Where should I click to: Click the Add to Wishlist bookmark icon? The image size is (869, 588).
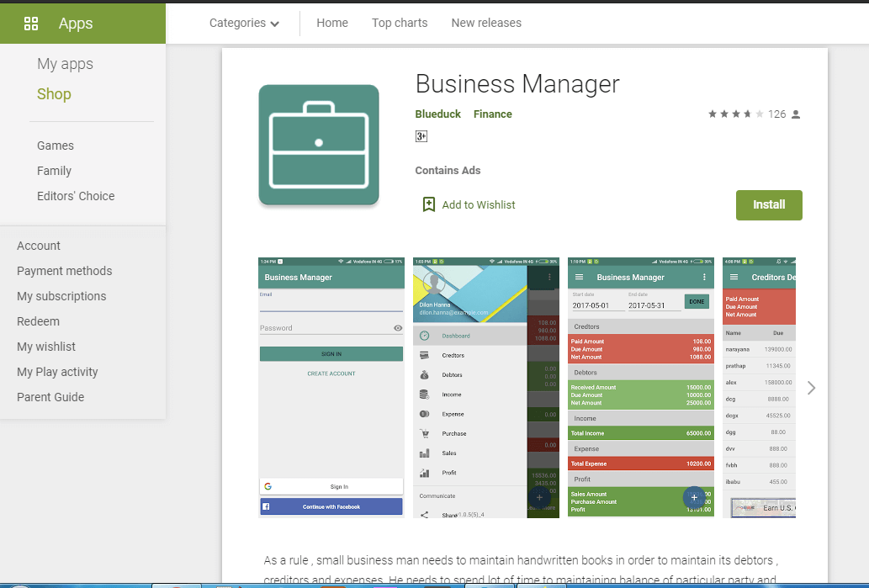[x=429, y=204]
